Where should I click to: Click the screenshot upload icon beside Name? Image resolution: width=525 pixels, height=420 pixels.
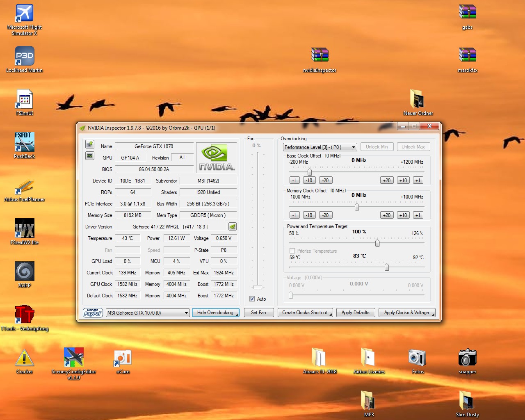coord(90,144)
